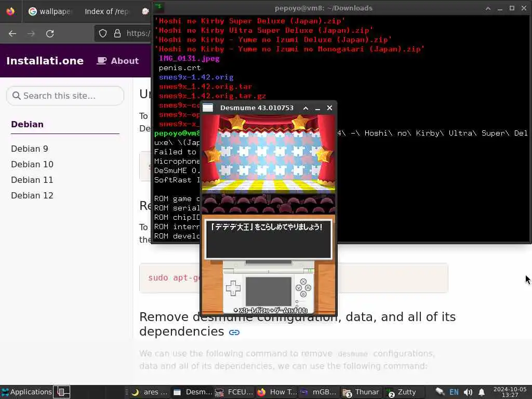Switch to the Desmume taskbar window button
Viewport: 532px width, 399px height.
pyautogui.click(x=192, y=392)
